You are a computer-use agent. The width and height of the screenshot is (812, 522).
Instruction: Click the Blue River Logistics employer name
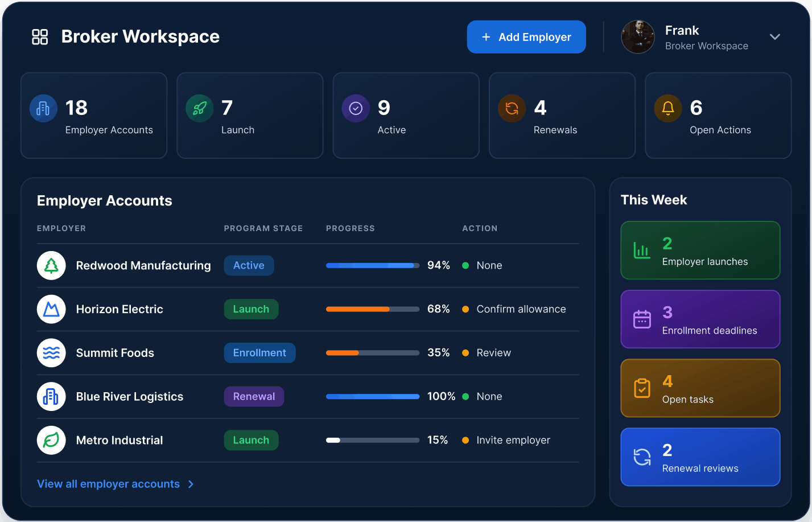130,397
